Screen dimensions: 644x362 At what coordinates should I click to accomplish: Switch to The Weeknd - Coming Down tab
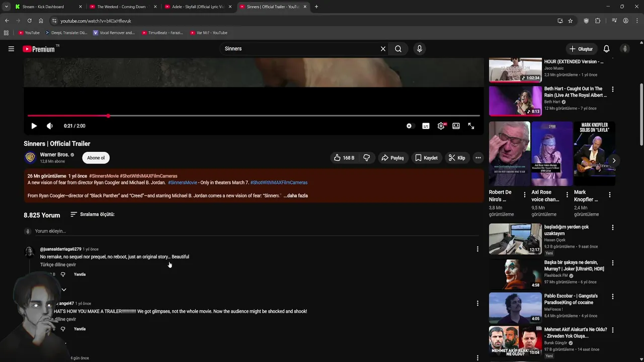pyautogui.click(x=123, y=7)
